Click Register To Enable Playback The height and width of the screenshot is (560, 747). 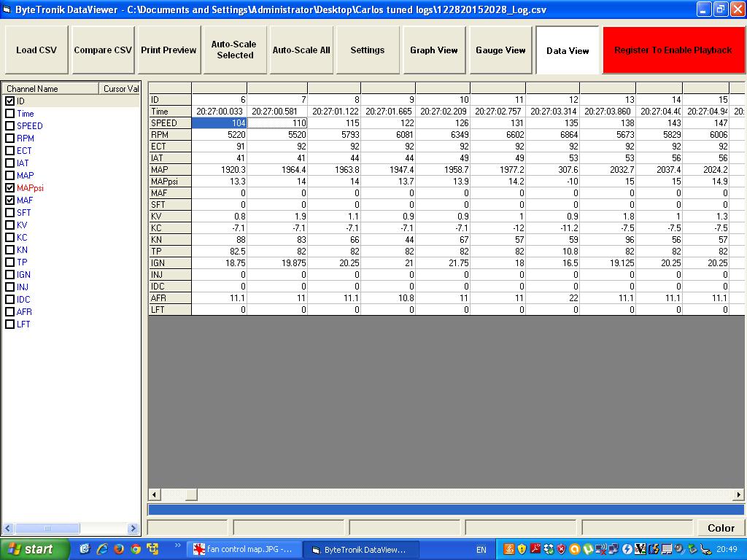tap(673, 50)
